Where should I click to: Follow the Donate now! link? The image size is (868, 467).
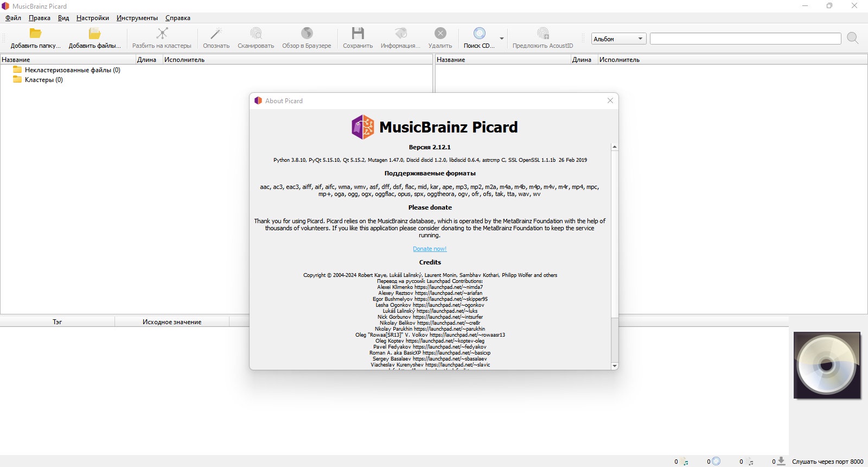coord(430,249)
